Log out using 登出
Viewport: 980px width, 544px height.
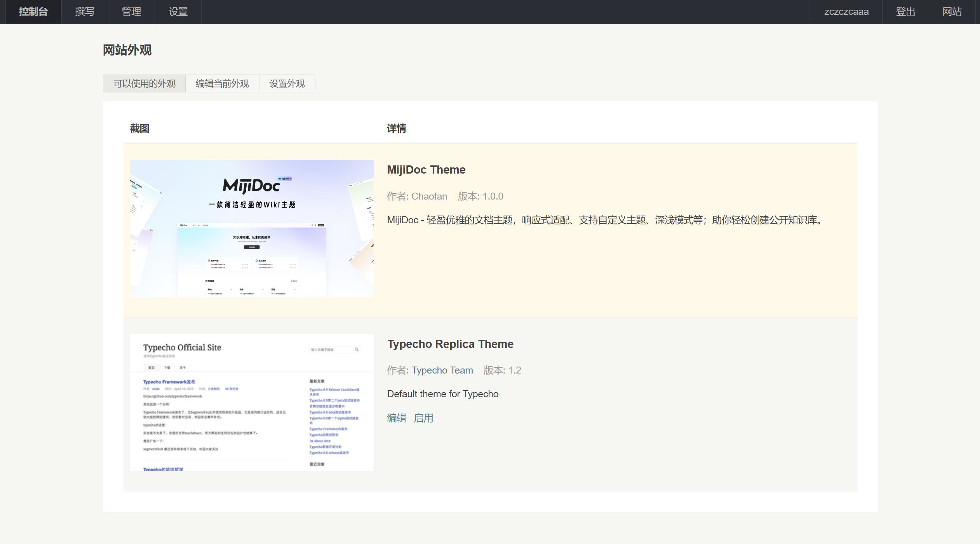(x=905, y=12)
